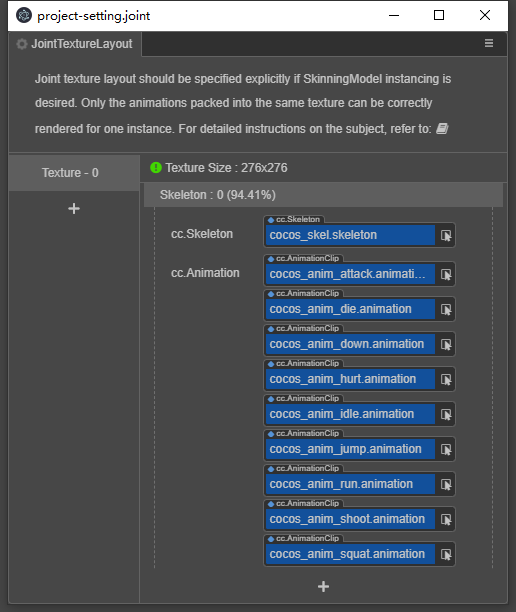Click the cc.Animation property label
The height and width of the screenshot is (612, 516).
205,273
